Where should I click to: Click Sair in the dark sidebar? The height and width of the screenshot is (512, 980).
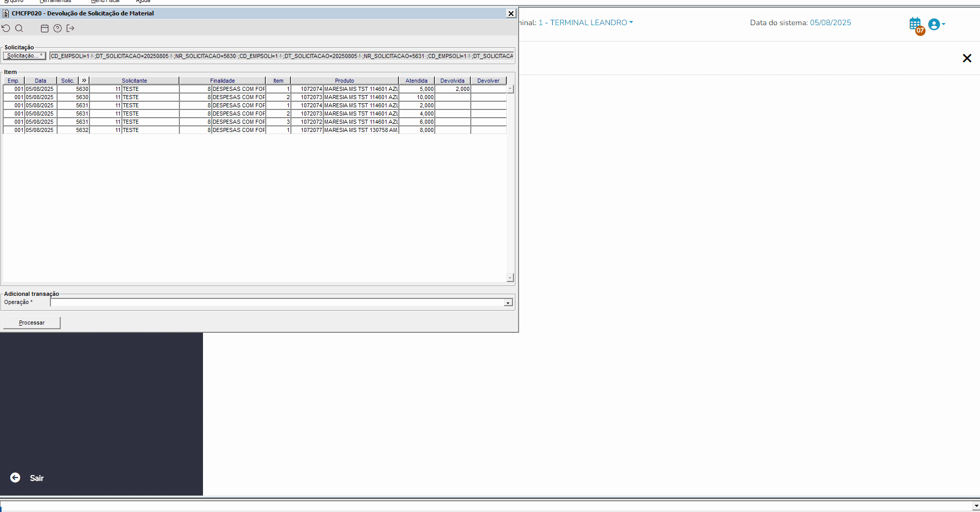pos(36,478)
